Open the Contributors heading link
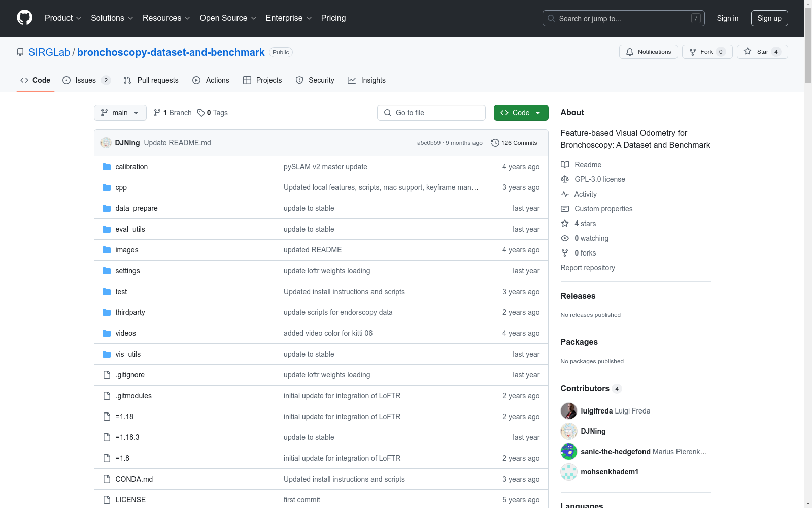 [x=591, y=388]
